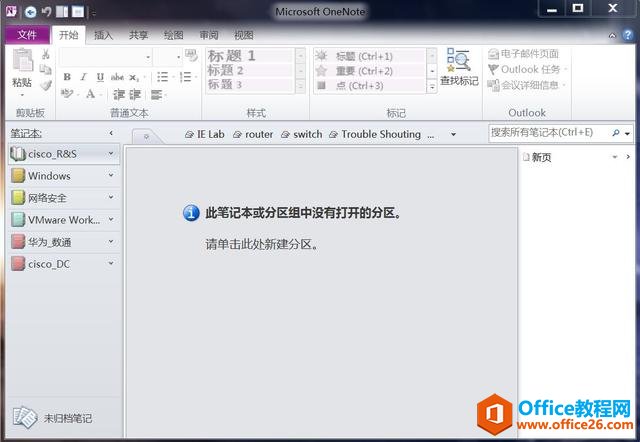Click the create new section tab icon
The width and height of the screenshot is (640, 442).
tap(146, 134)
